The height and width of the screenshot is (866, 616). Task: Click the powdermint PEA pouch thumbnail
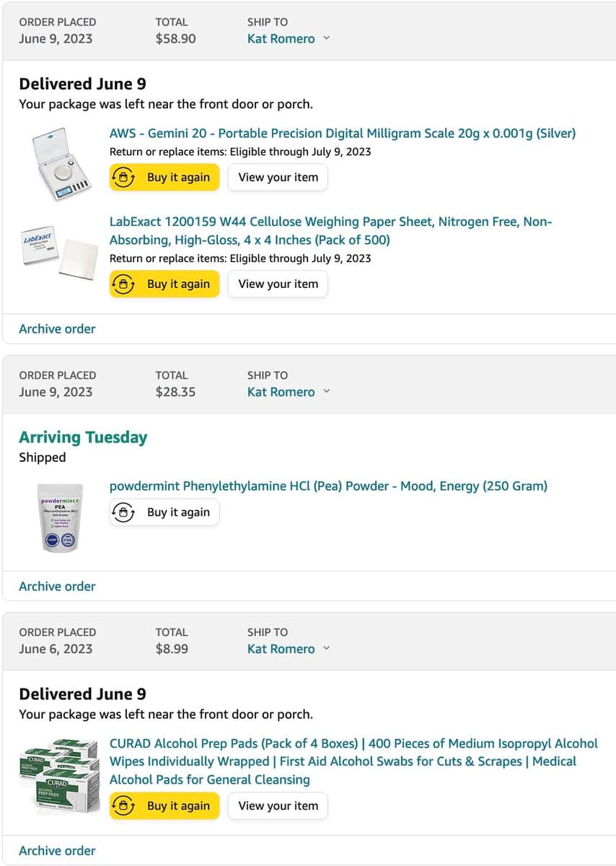[x=61, y=518]
